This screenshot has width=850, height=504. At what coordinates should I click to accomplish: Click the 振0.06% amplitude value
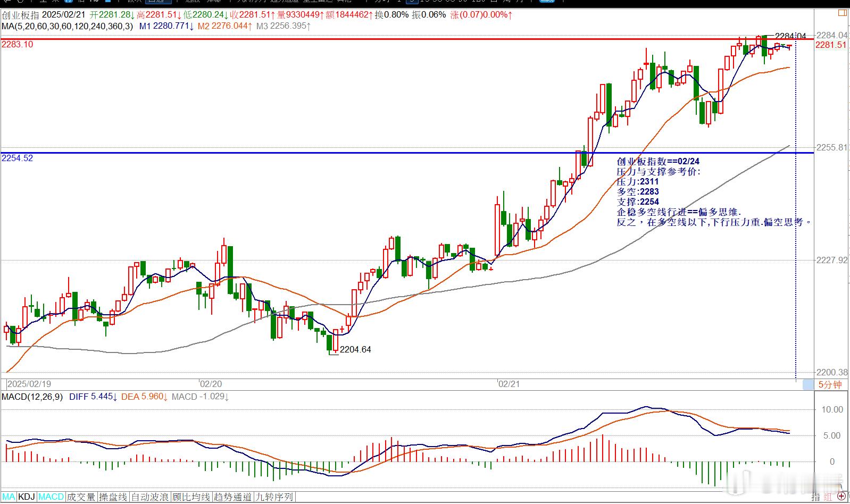[x=429, y=15]
